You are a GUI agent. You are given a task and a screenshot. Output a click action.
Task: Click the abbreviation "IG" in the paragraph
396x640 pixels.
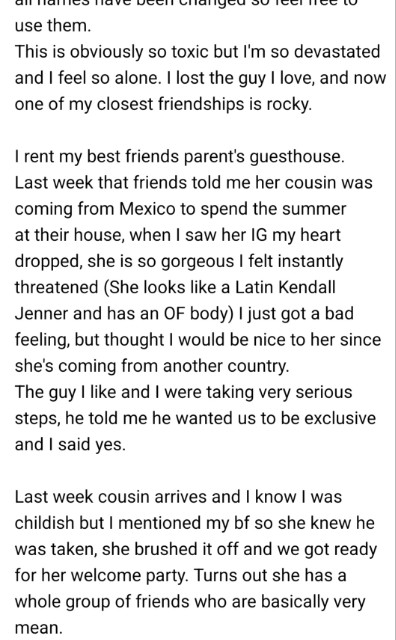[x=259, y=235]
